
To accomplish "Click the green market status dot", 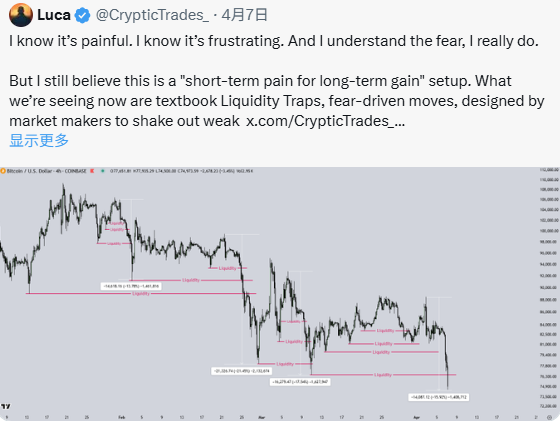I will (x=103, y=171).
